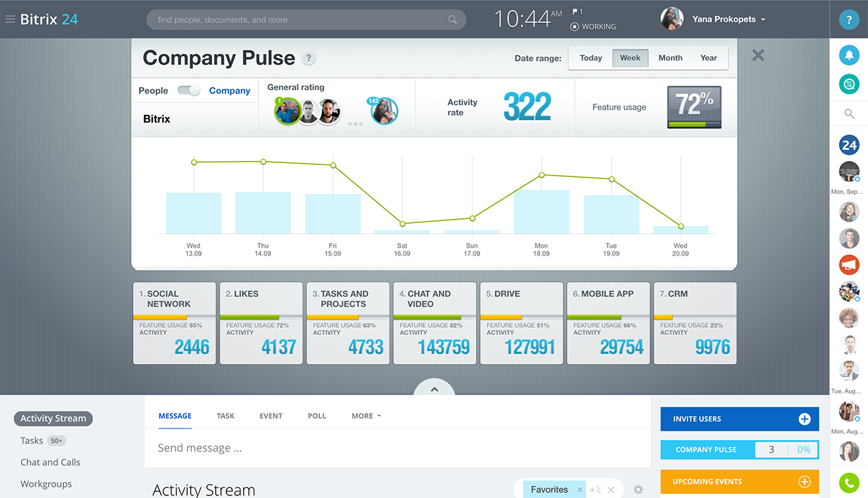Open the hamburger main menu
Viewport: 868px width, 498px height.
(10, 19)
